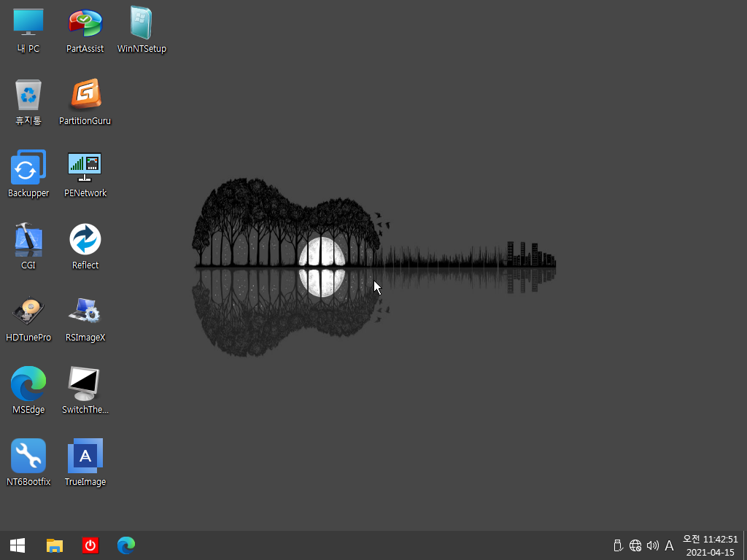Viewport: 747px width, 560px height.
Task: Click the red power button on taskbar
Action: [90, 545]
